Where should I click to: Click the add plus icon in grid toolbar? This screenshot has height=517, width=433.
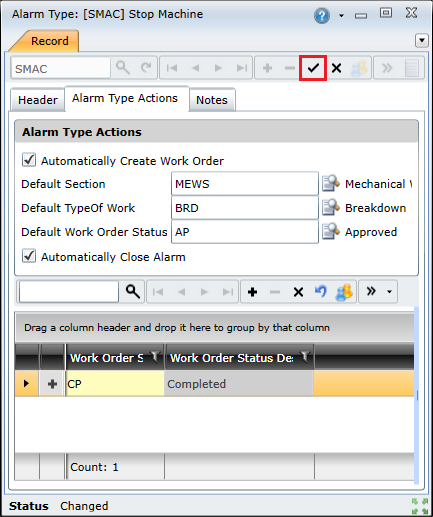click(252, 292)
